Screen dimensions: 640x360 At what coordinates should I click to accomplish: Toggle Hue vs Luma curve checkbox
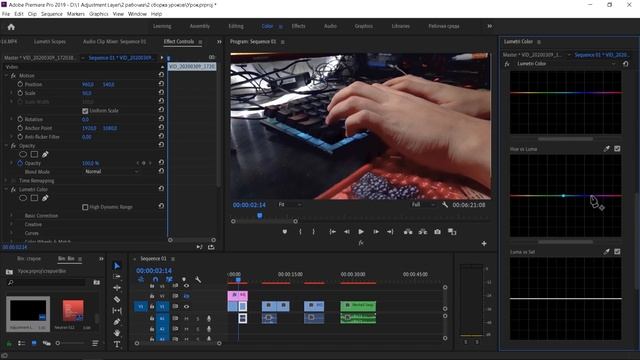617,149
